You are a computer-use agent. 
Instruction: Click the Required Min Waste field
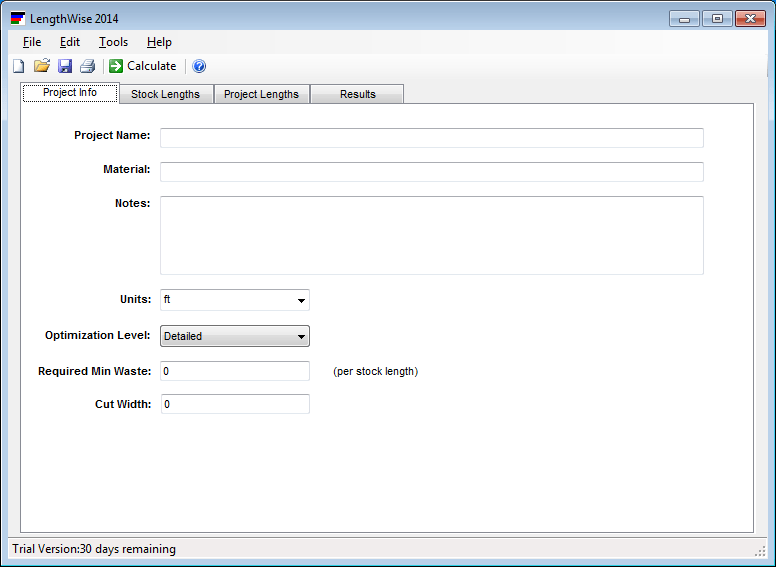235,371
